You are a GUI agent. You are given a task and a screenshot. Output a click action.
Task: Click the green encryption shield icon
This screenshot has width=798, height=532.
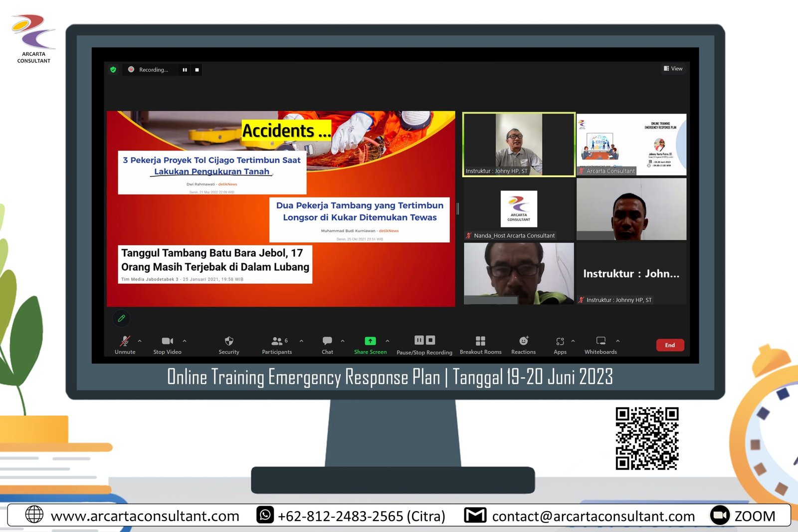(x=113, y=70)
